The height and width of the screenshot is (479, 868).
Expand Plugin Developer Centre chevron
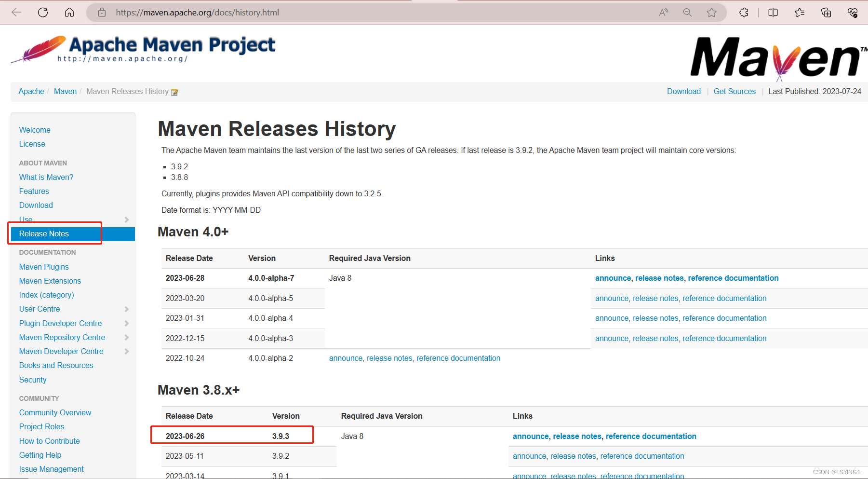pos(126,323)
